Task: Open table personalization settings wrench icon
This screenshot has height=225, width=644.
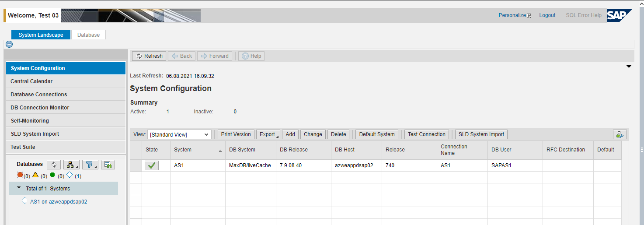Action: tap(620, 134)
